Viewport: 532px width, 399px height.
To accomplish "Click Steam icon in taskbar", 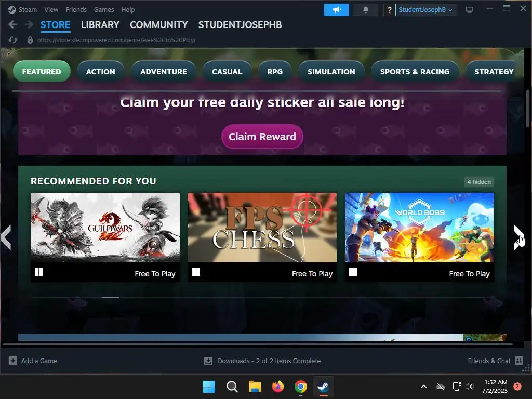I will point(323,387).
